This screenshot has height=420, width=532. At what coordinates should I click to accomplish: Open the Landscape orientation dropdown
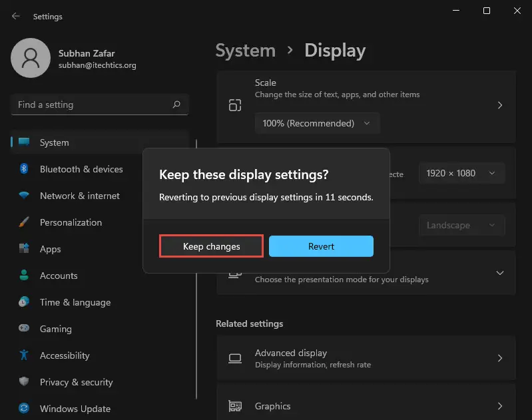461,225
